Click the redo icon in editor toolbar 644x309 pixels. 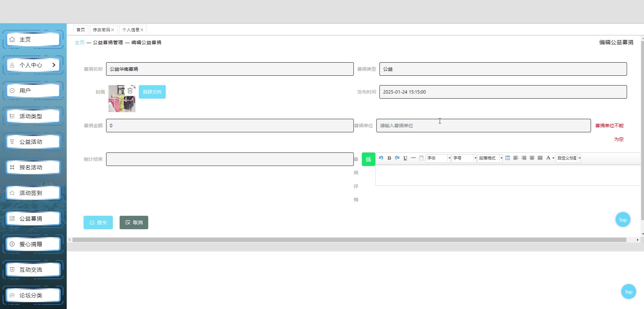397,158
